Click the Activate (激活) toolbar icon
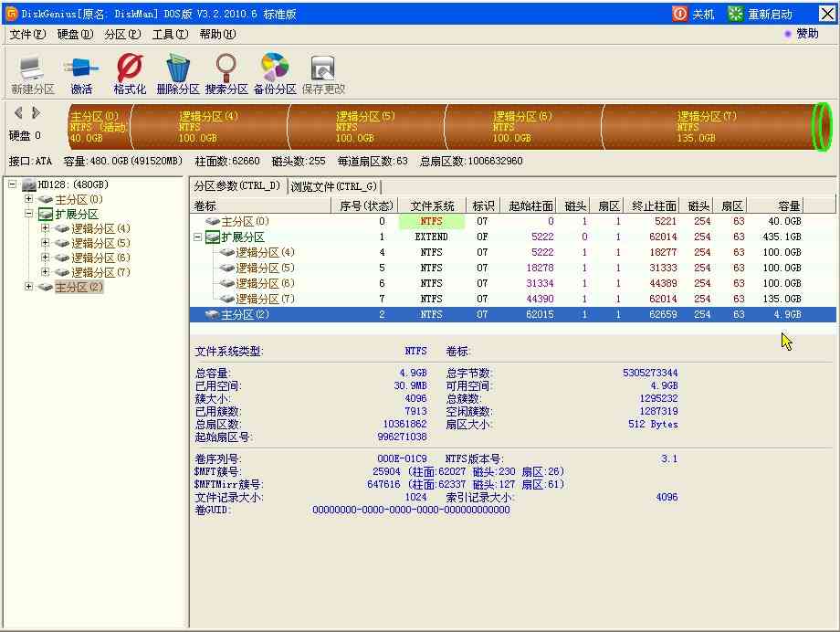840x632 pixels. [81, 68]
